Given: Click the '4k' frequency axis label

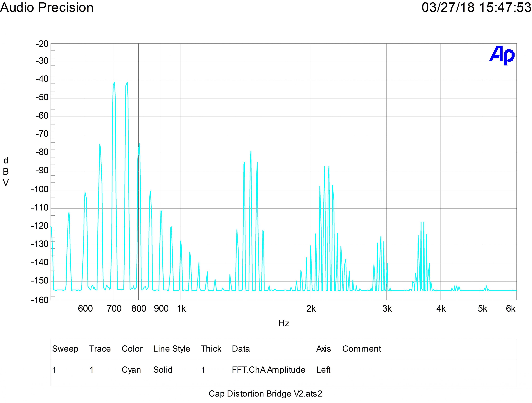Looking at the screenshot, I should coord(441,309).
